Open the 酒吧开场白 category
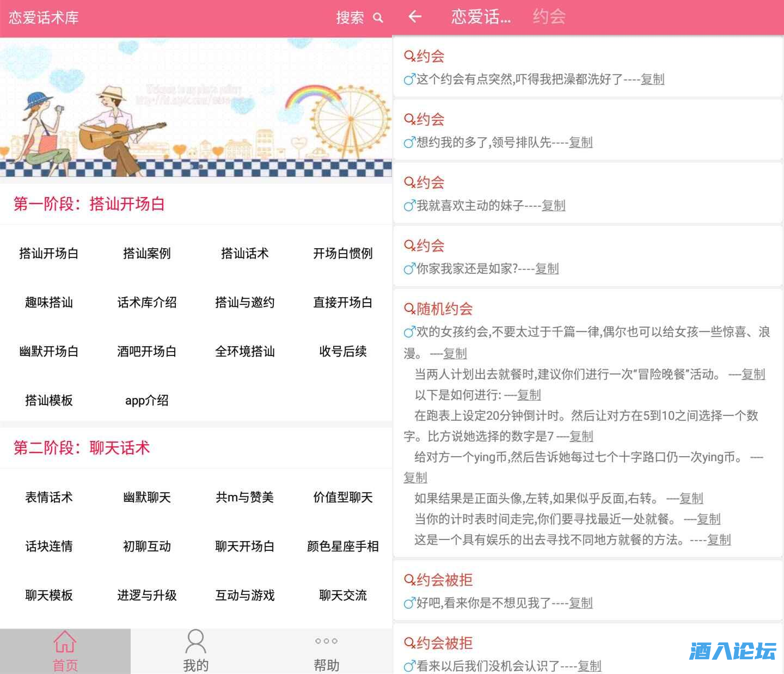Viewport: 784px width, 674px height. click(x=147, y=351)
